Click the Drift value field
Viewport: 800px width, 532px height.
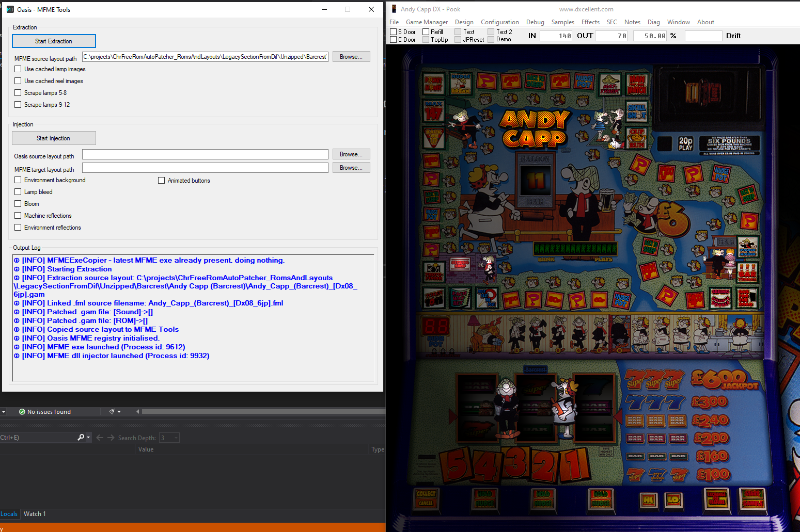[x=703, y=36]
